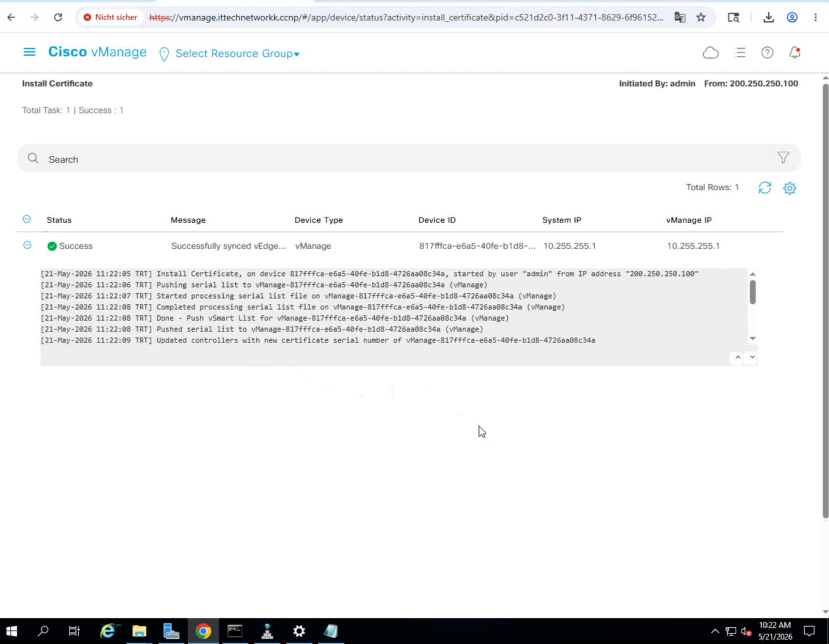Collapse all rows using header toggle

click(27, 219)
